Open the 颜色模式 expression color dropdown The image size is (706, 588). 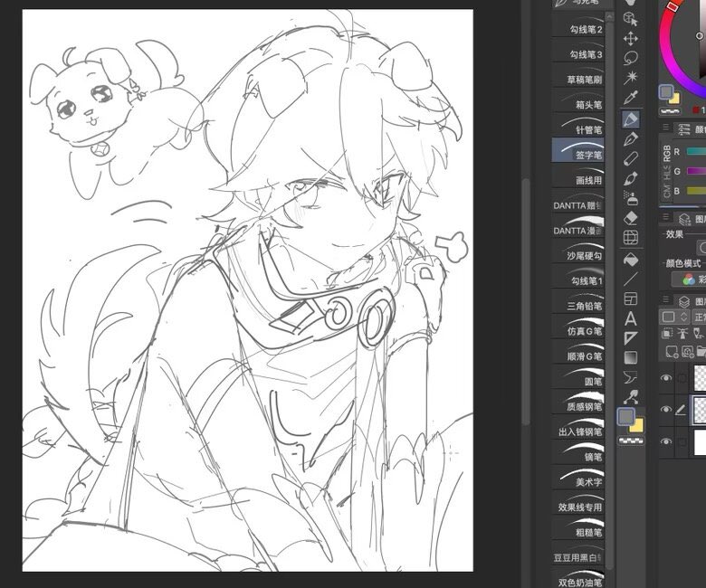point(689,280)
